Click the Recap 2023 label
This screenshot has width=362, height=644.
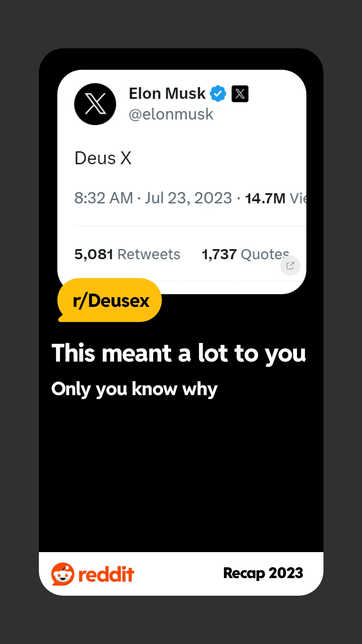263,573
